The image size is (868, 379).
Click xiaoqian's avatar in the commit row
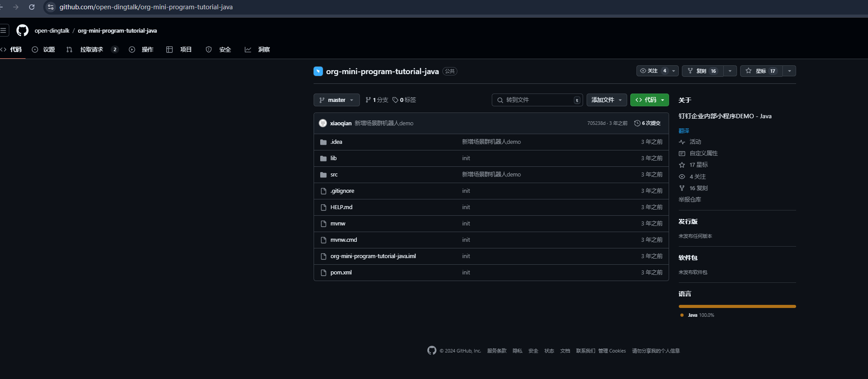tap(323, 123)
